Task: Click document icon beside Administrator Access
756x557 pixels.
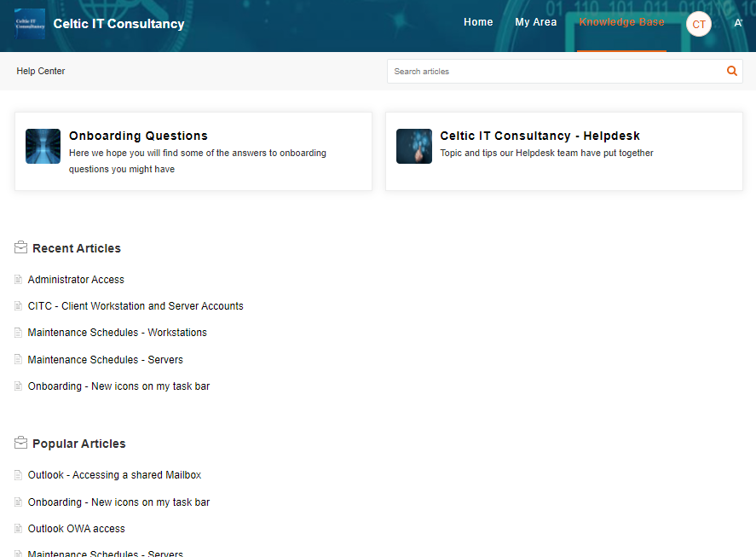Action: pos(19,280)
